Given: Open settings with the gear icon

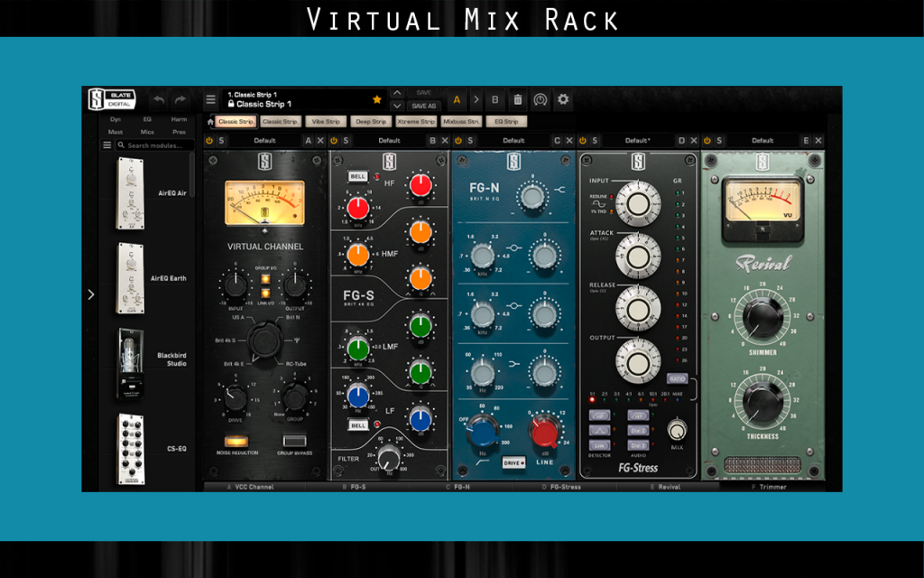Looking at the screenshot, I should click(563, 99).
